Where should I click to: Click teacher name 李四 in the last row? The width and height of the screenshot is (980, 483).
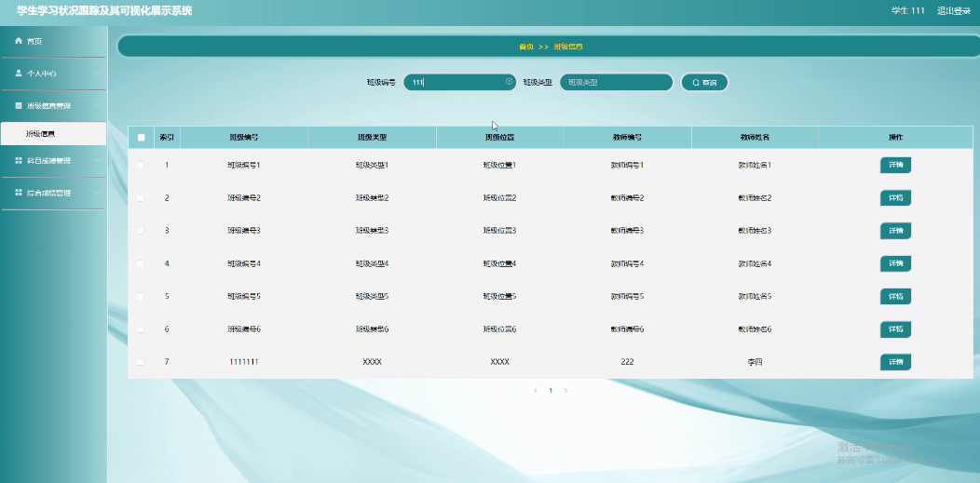coord(755,362)
